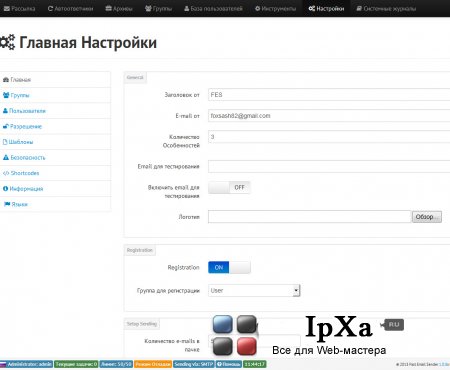Click the green 11:44:17 clock badge

coord(254,364)
